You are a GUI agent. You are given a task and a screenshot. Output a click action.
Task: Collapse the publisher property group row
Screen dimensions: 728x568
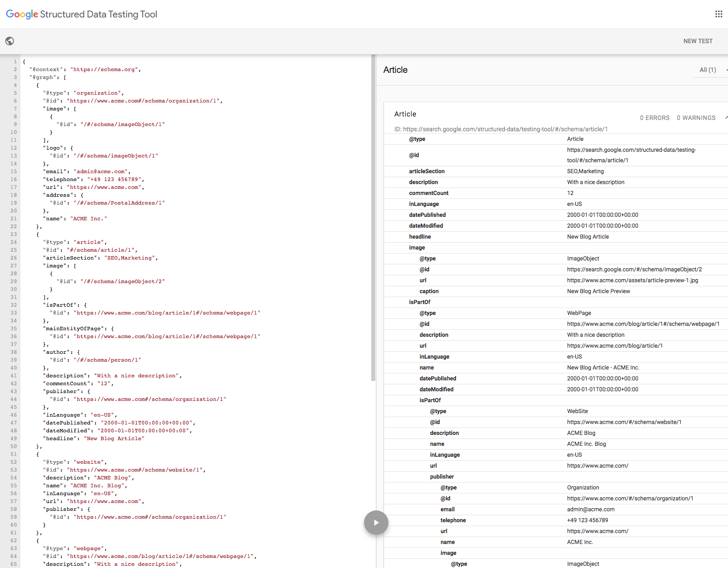point(442,476)
